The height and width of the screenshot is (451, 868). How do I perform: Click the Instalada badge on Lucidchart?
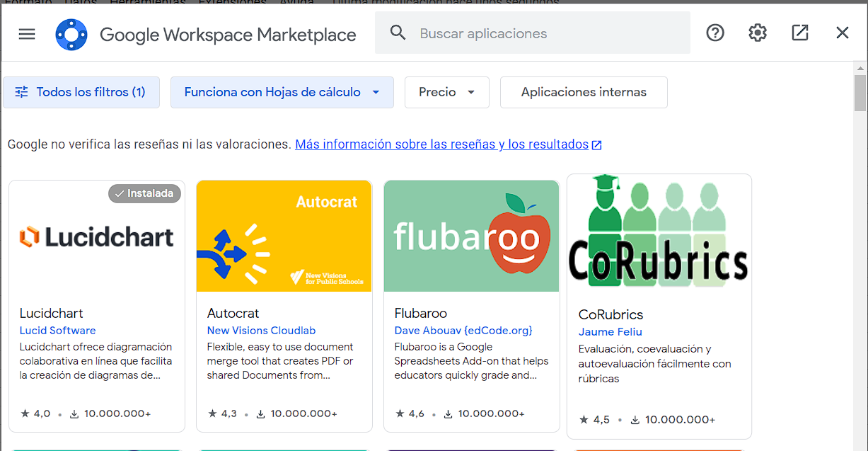[144, 193]
